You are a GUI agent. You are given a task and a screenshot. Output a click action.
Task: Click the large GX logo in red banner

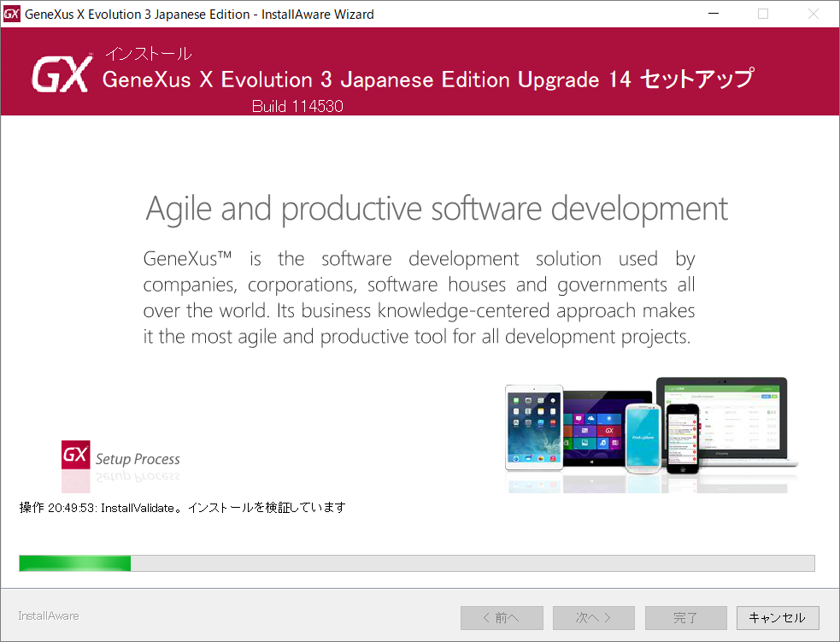pyautogui.click(x=62, y=74)
